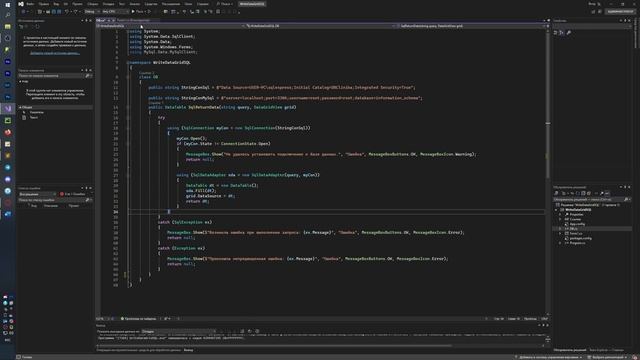Expand the Ссылки references node

[561, 219]
